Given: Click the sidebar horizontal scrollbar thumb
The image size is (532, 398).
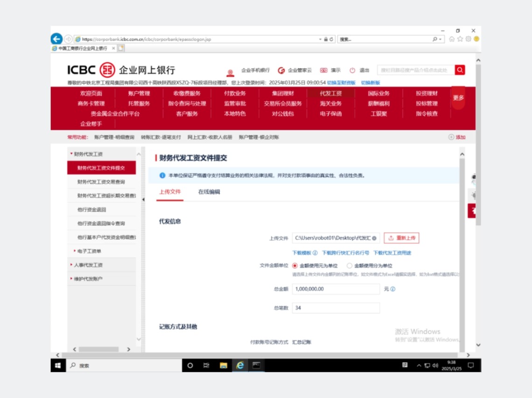Looking at the screenshot, I should coord(99,349).
